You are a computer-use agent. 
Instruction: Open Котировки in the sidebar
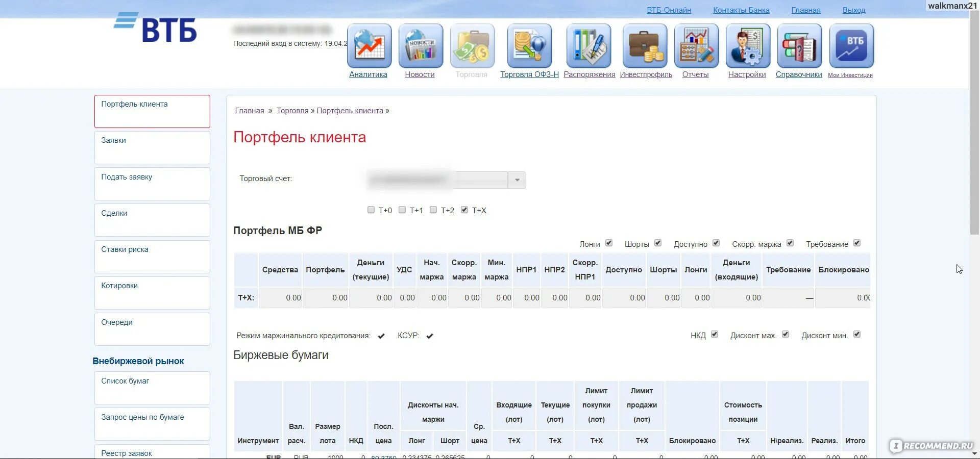coord(152,293)
